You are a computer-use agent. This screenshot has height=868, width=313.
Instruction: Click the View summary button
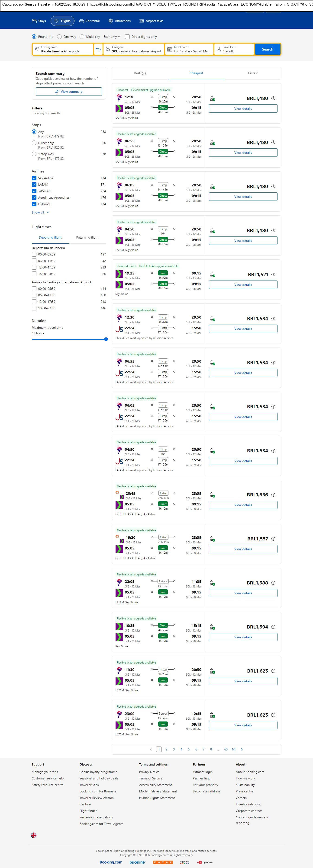(x=69, y=92)
